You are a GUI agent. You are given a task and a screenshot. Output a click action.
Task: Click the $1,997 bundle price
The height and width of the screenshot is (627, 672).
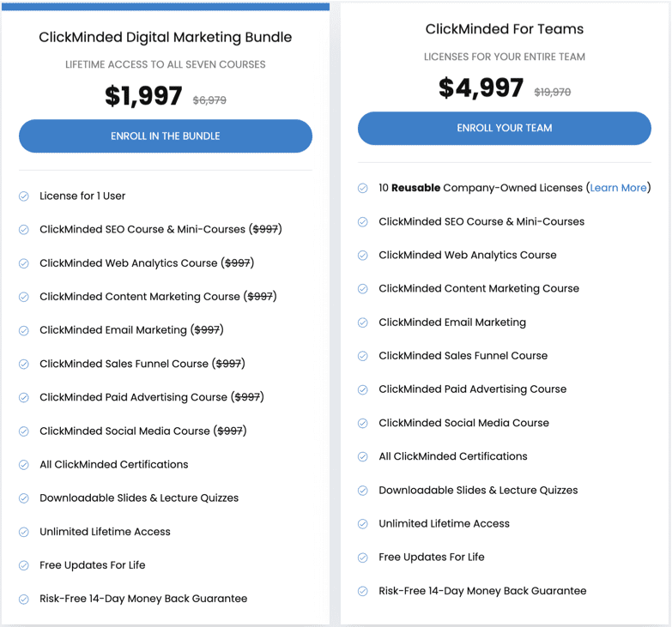pyautogui.click(x=143, y=95)
